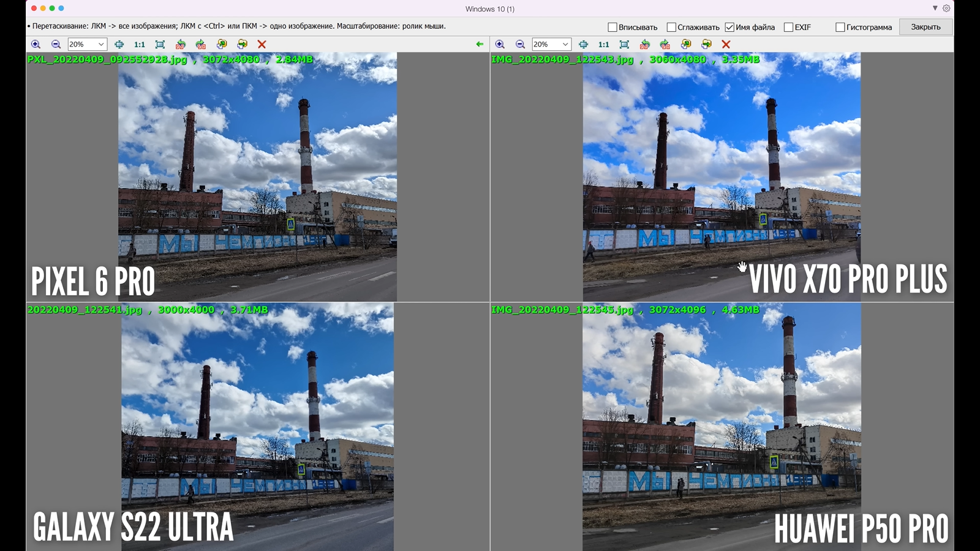
Task: Move left pane image to folder
Action: 242,44
